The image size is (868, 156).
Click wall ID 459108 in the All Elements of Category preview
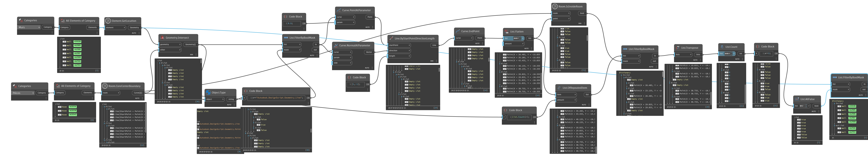click(77, 42)
